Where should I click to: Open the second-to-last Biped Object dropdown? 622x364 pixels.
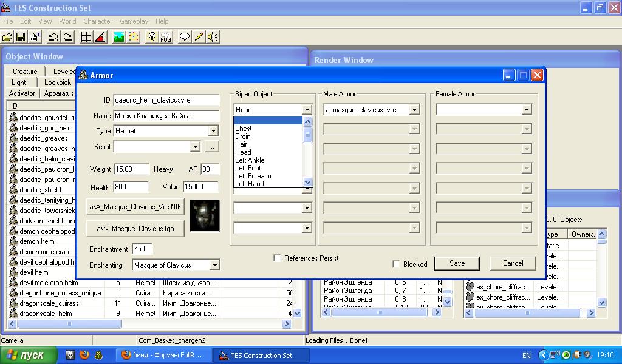coord(307,207)
